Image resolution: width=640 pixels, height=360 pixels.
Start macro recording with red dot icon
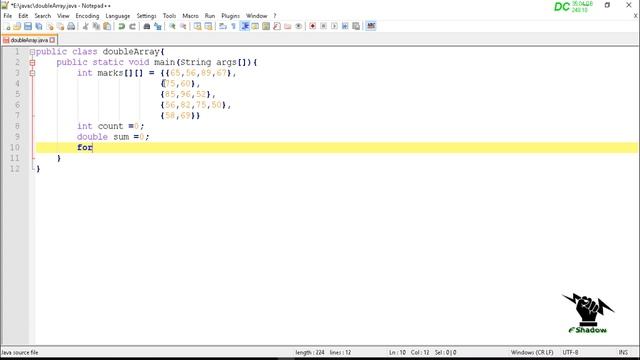[x=313, y=26]
